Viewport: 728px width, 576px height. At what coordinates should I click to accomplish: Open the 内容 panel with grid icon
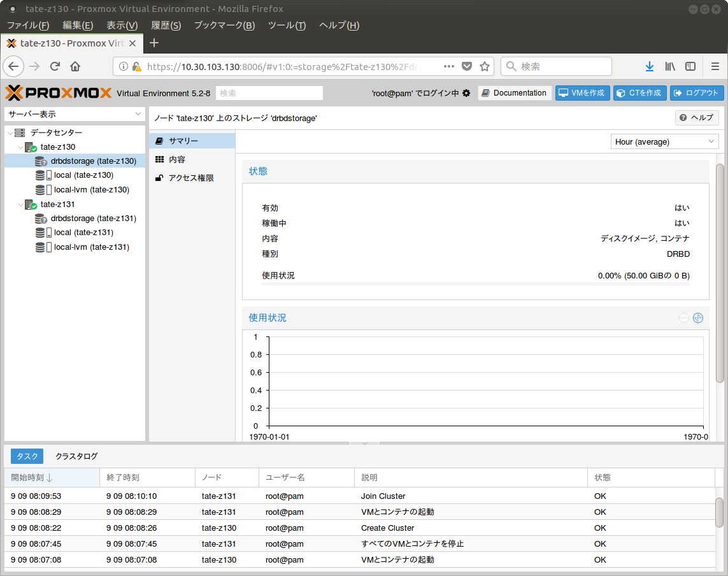(x=176, y=159)
